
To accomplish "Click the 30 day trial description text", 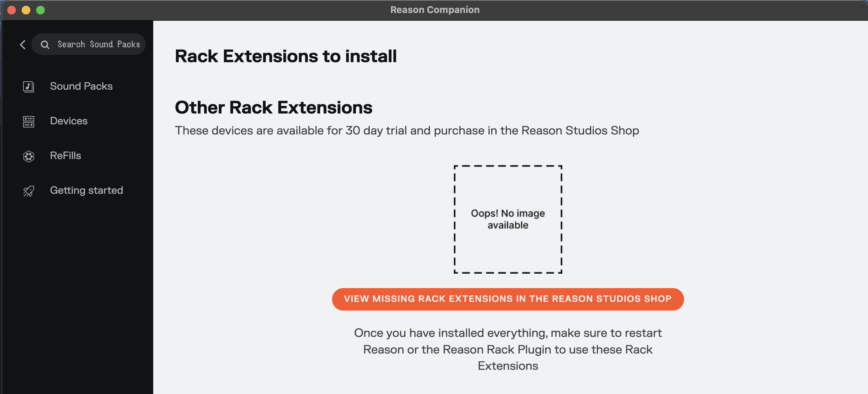I will click(x=407, y=130).
